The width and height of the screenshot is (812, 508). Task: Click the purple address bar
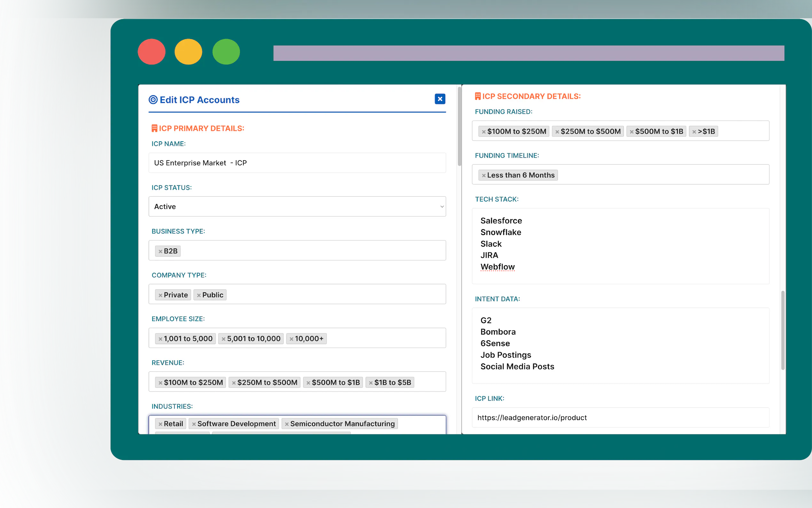click(529, 53)
